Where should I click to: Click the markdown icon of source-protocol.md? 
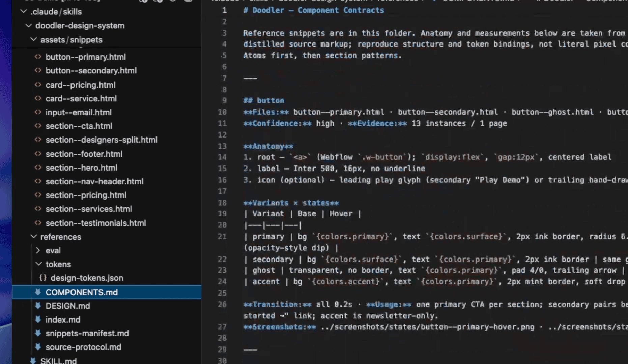pyautogui.click(x=38, y=347)
